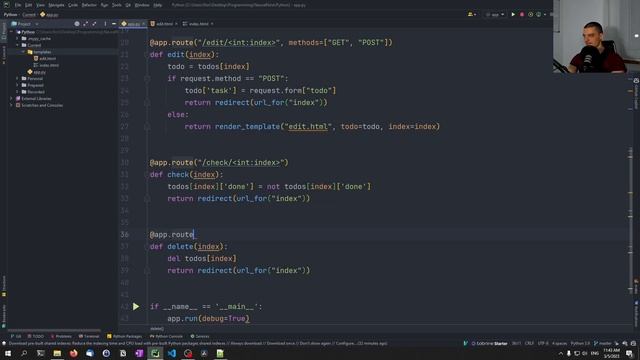This screenshot has width=640, height=360.
Task: Click the Profile icon in toolbar
Action: (x=539, y=15)
